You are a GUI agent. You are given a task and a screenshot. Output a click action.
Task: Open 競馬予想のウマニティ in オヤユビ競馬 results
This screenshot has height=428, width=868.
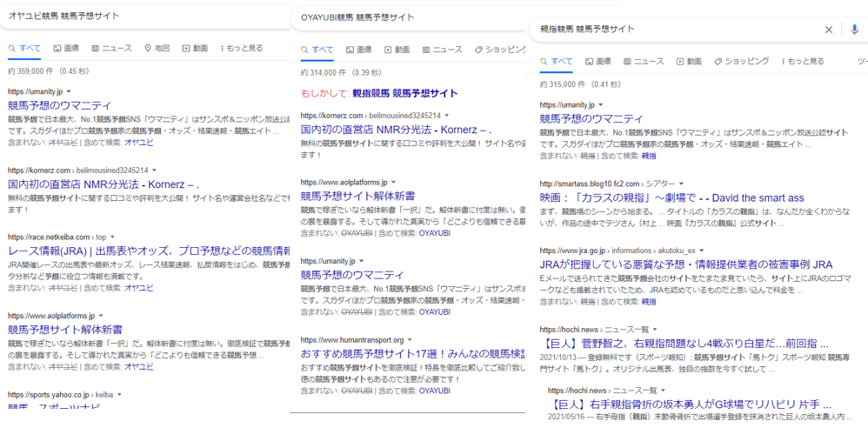click(59, 105)
